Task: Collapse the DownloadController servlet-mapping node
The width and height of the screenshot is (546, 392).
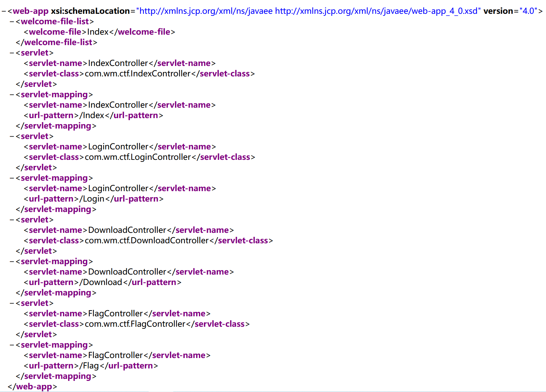Action: pyautogui.click(x=12, y=261)
